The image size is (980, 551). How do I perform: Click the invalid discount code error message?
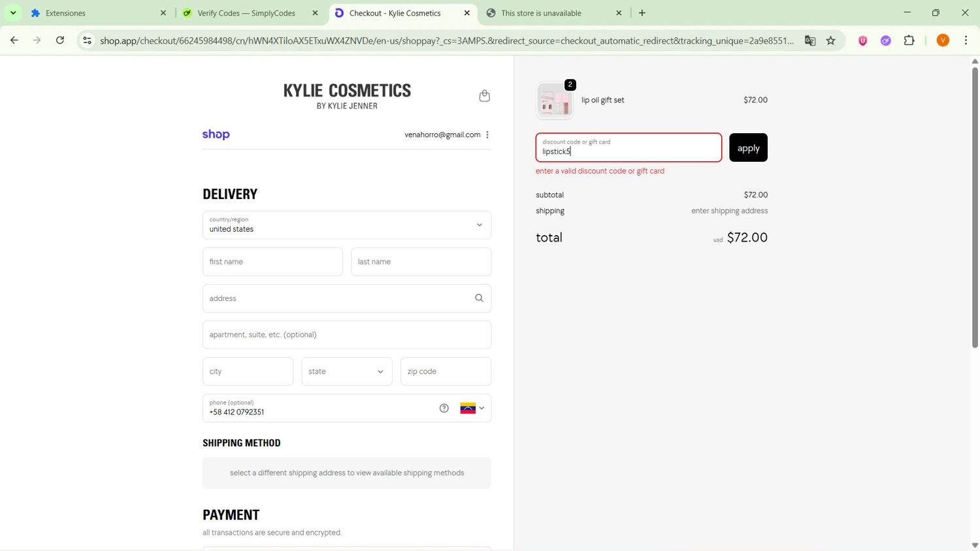pyautogui.click(x=600, y=171)
